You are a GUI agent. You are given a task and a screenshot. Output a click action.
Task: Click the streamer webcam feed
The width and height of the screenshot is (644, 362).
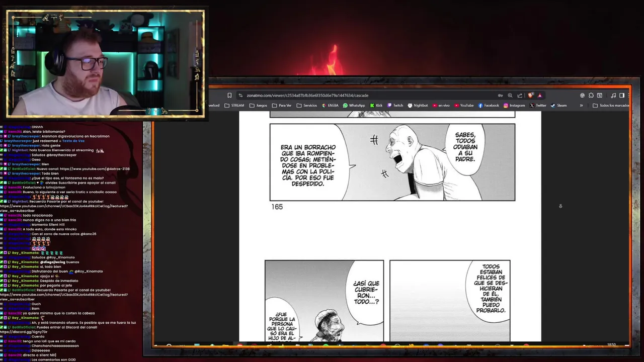click(106, 63)
